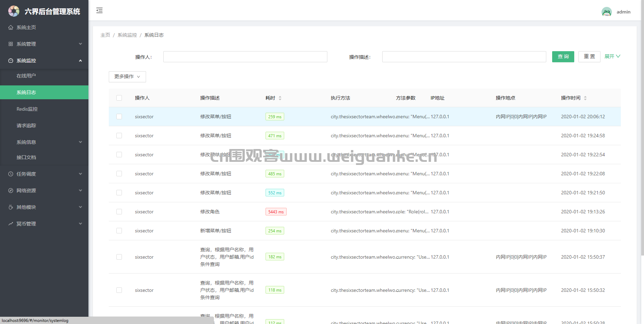Expand the 其他模块 menu chevron

point(80,207)
